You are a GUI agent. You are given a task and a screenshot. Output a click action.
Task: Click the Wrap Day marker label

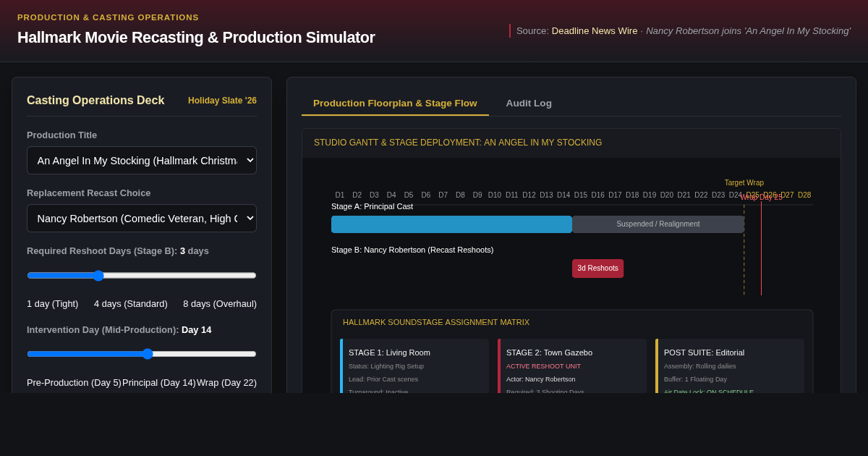(761, 198)
